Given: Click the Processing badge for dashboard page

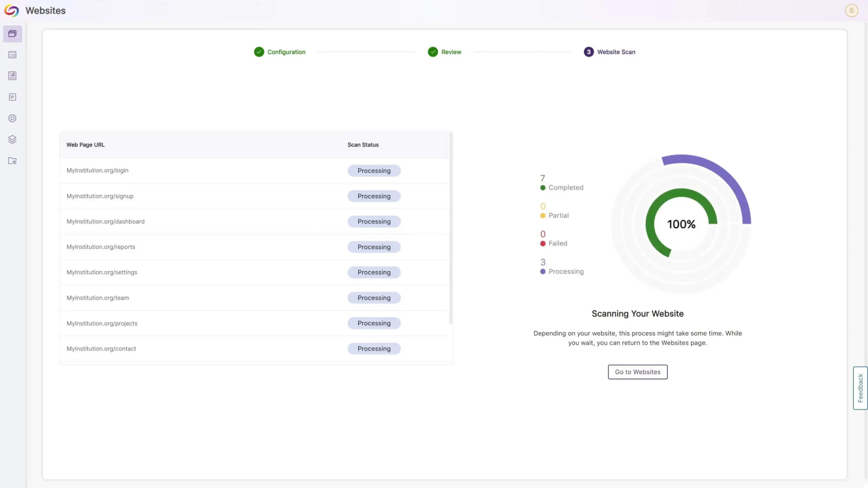Looking at the screenshot, I should click(x=374, y=221).
